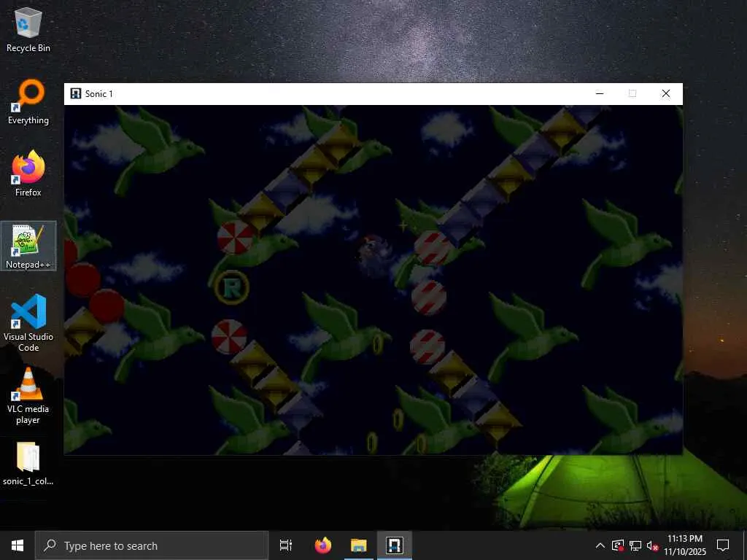Select the Firefox desktop shortcut

(x=28, y=174)
